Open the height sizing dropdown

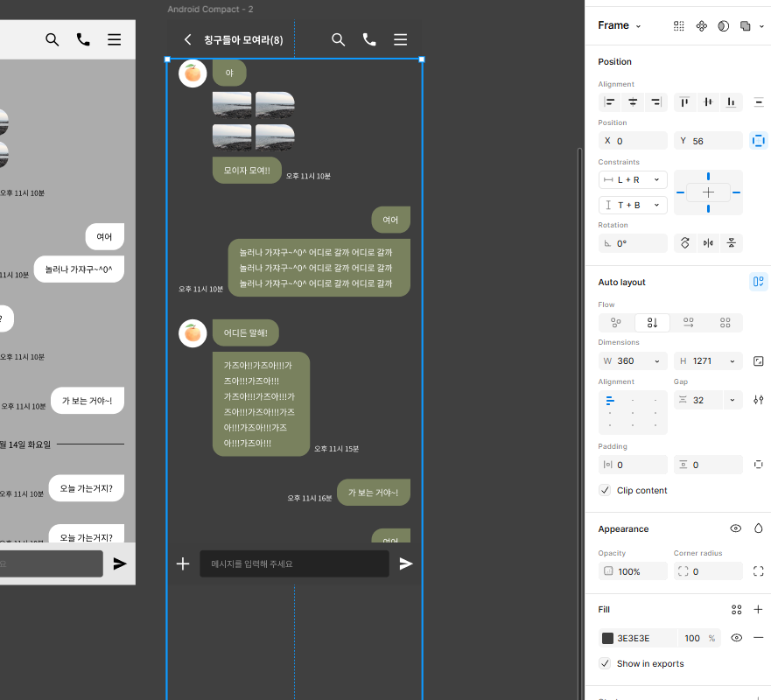click(732, 361)
